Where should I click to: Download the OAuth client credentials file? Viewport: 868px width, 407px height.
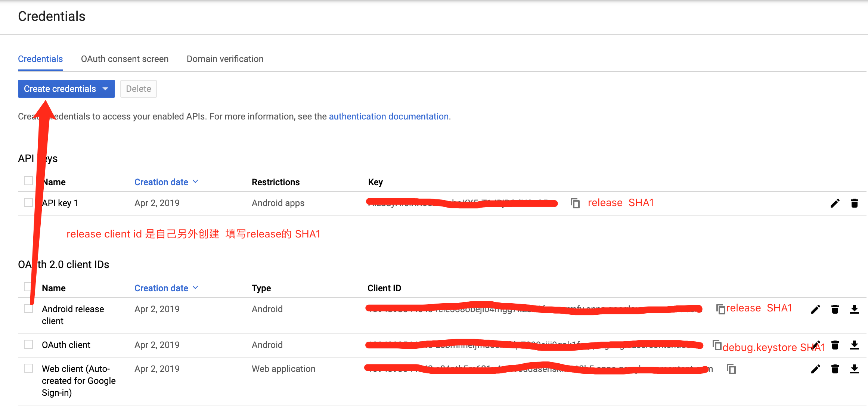click(x=855, y=345)
